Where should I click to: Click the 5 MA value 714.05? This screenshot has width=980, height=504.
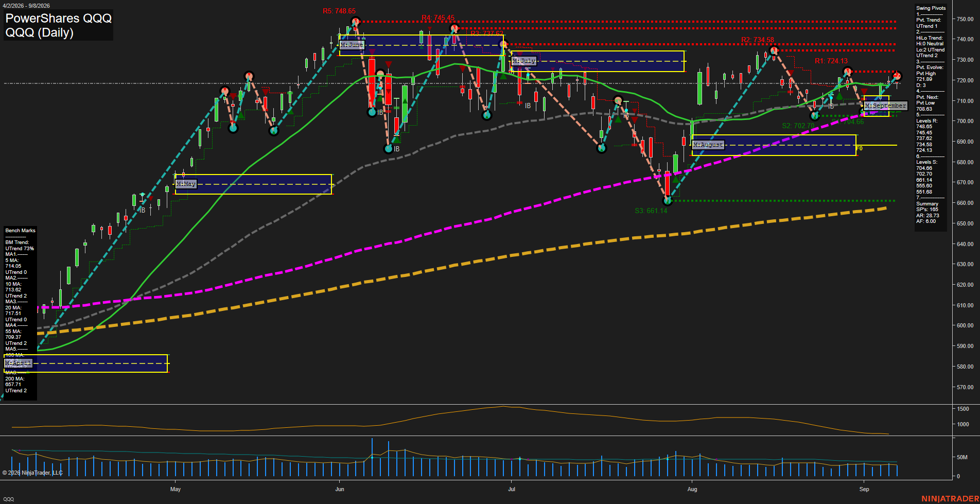(x=13, y=266)
